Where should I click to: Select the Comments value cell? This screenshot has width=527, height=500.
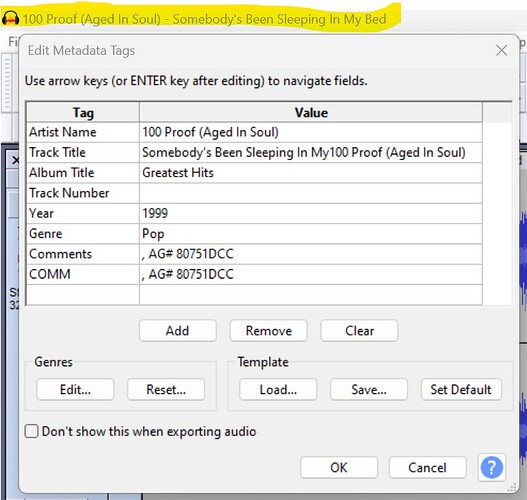(x=311, y=254)
